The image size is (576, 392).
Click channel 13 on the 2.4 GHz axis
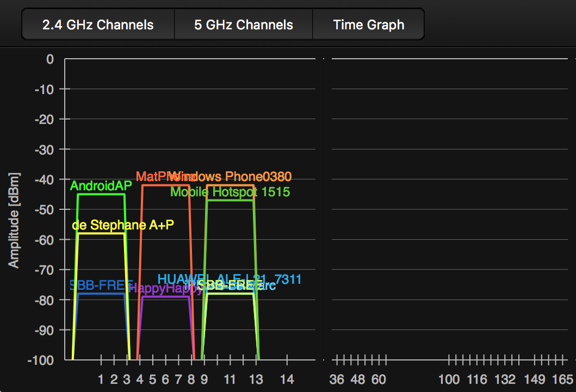tap(256, 379)
